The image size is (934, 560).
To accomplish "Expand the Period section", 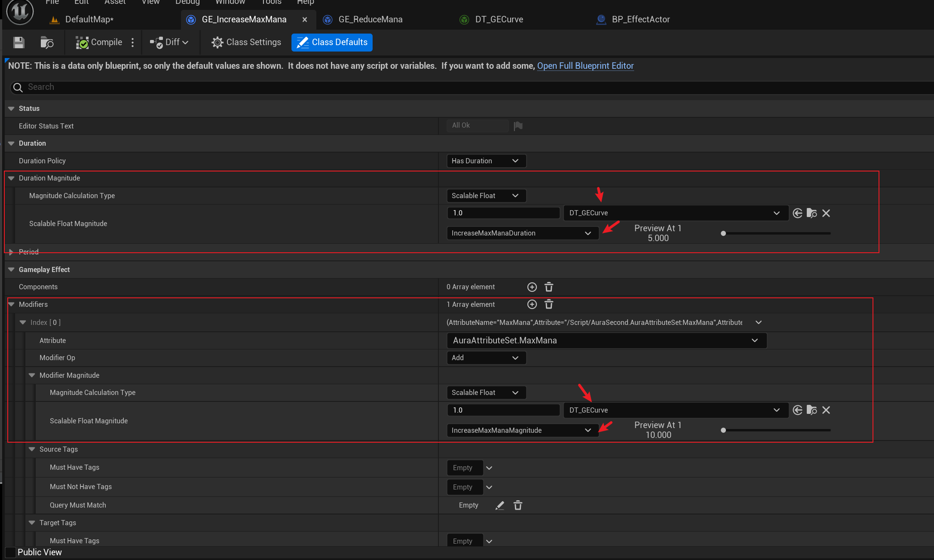I will 11,252.
